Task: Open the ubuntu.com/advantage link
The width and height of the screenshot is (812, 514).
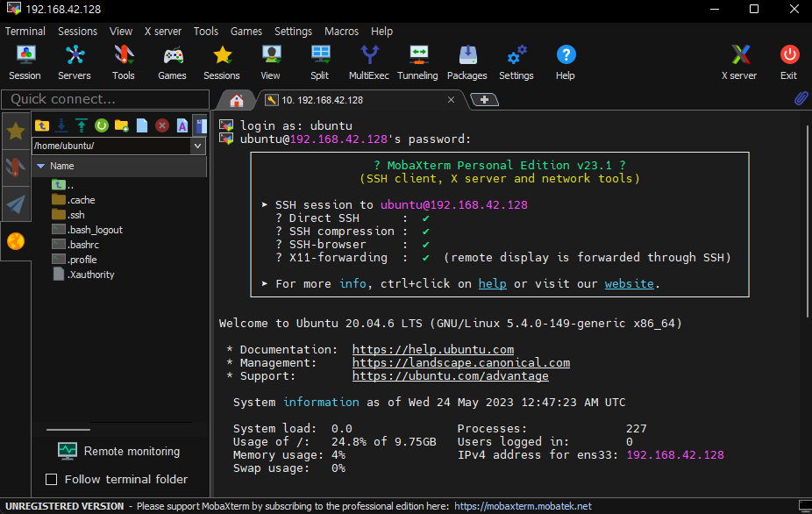Action: [450, 376]
